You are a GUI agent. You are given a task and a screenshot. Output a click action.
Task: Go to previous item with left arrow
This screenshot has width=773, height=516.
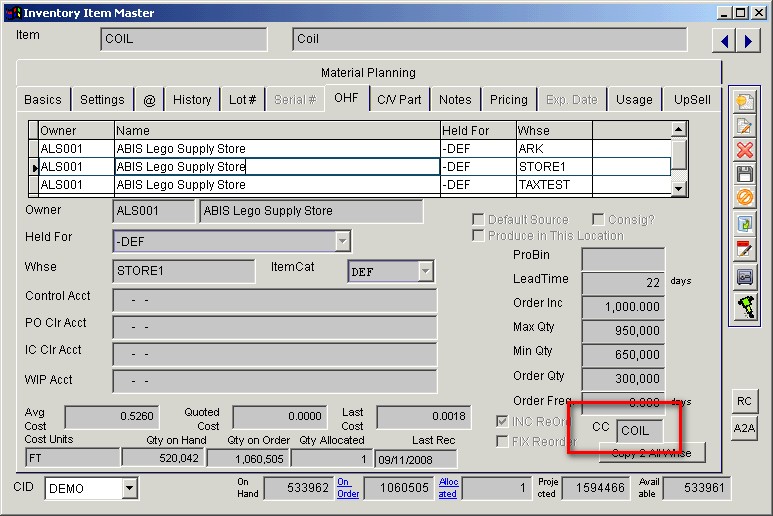tap(724, 40)
